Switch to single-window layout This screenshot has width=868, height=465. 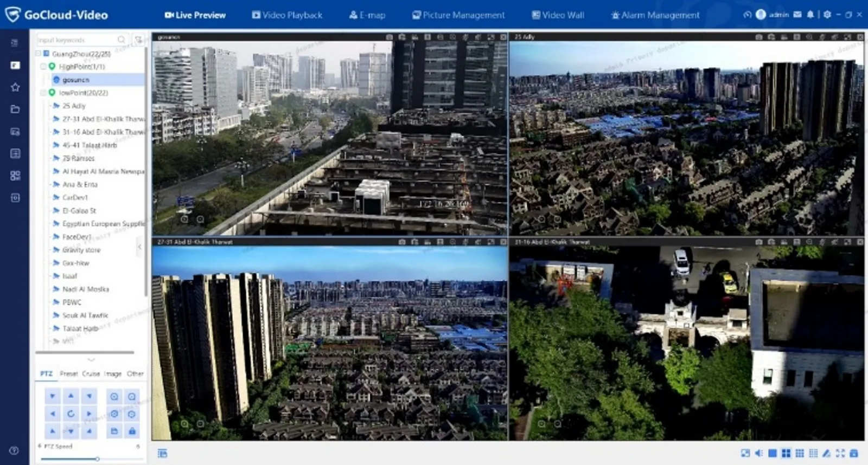click(x=773, y=453)
